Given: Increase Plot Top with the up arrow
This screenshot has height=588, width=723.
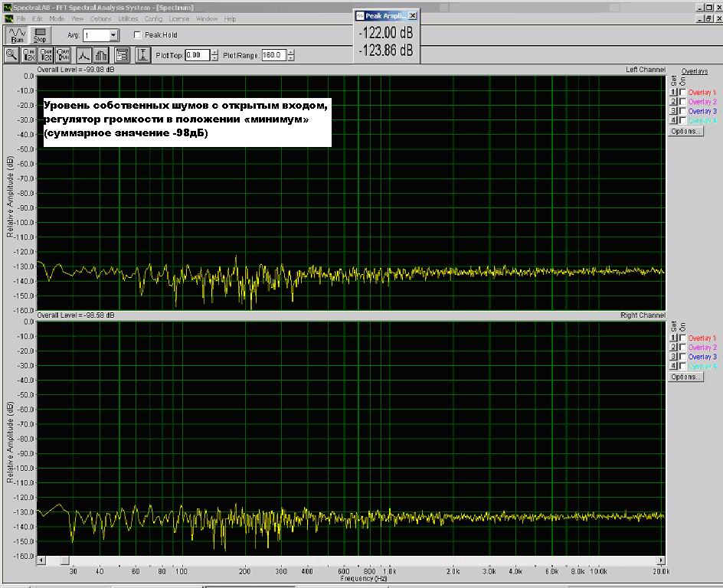Looking at the screenshot, I should pos(214,52).
